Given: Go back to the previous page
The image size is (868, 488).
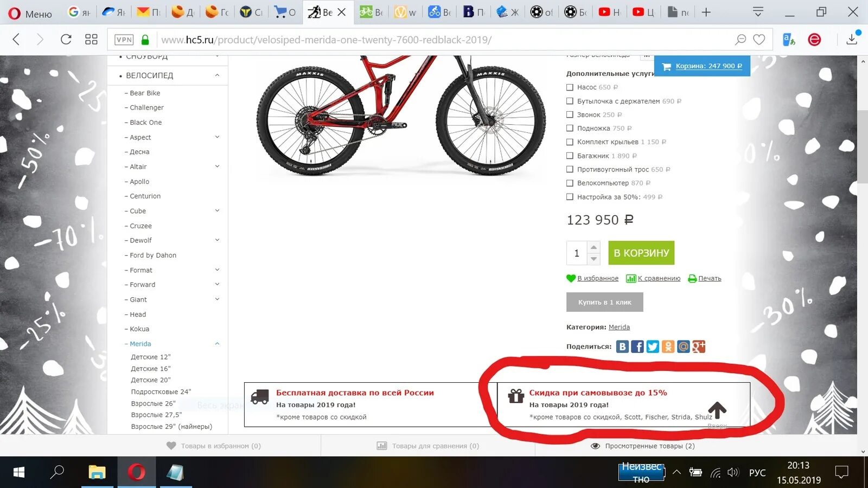Looking at the screenshot, I should click(16, 39).
